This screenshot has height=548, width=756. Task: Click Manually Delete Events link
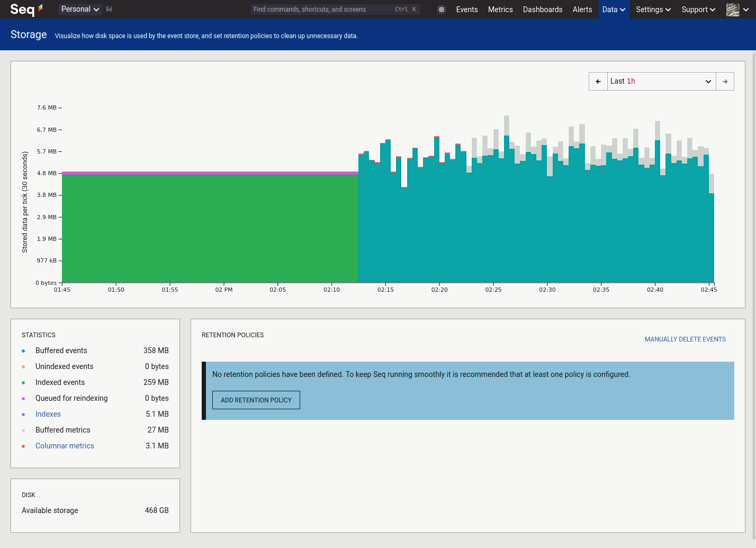[685, 339]
